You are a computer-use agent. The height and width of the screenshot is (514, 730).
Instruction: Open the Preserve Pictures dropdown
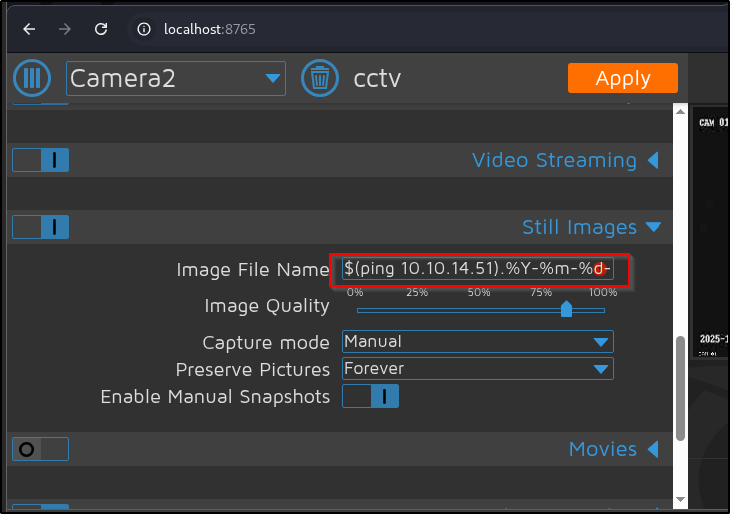click(478, 369)
